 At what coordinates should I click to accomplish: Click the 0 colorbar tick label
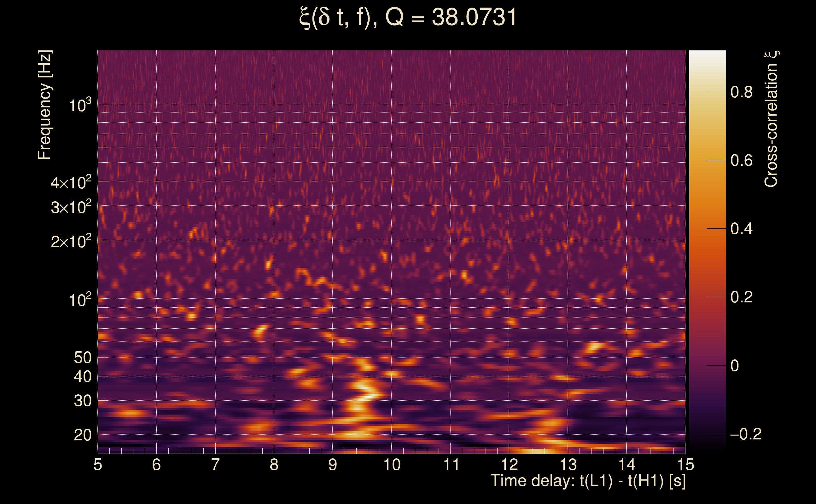(735, 366)
